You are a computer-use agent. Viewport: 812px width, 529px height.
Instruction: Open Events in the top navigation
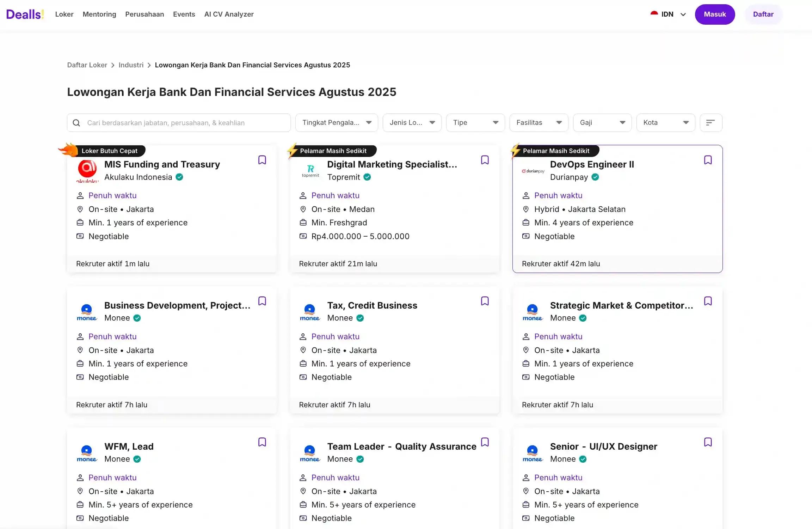pos(184,14)
